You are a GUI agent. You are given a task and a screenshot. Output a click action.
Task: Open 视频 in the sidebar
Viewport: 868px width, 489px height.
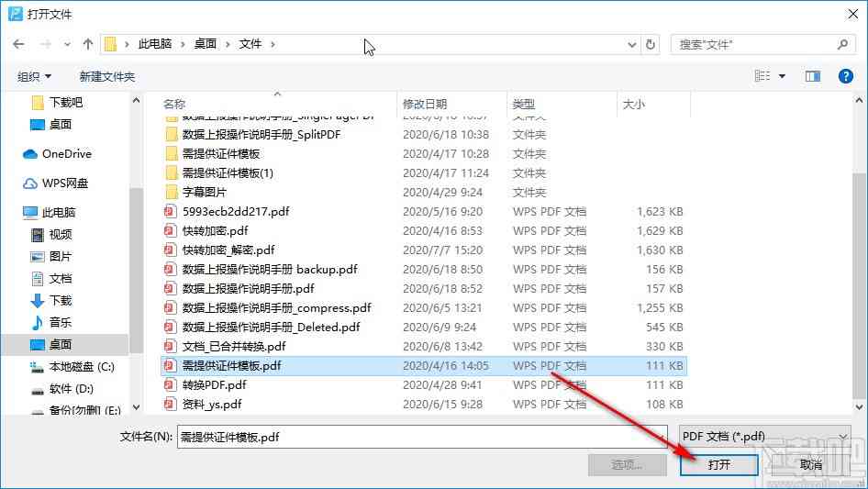tap(60, 235)
